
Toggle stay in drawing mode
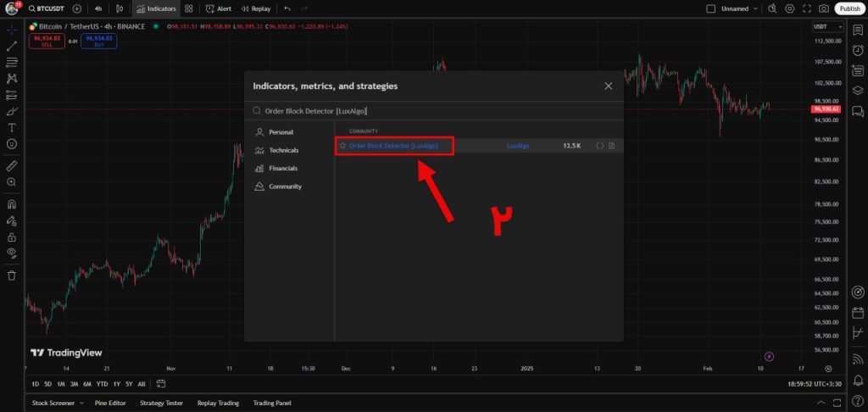12,220
